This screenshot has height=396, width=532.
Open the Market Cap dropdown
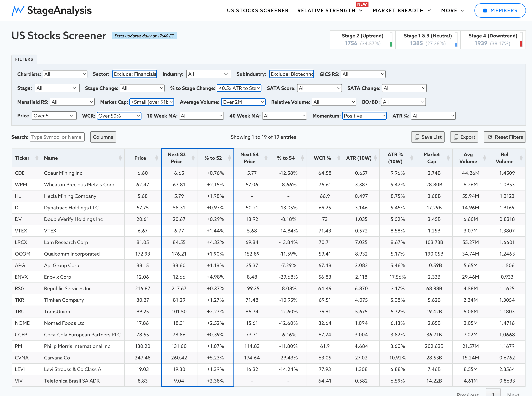click(x=152, y=102)
